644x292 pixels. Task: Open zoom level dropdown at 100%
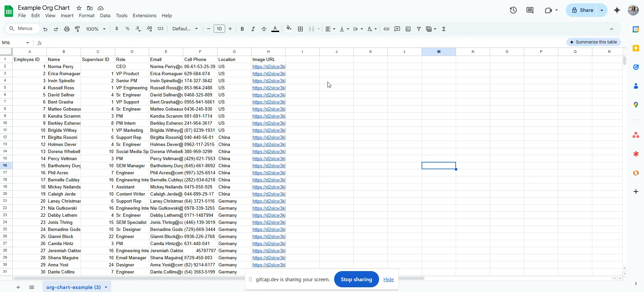(96, 29)
